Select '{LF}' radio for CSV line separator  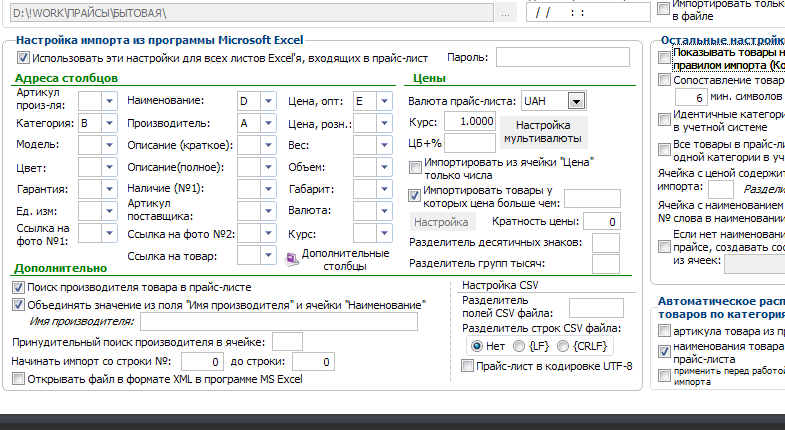click(x=519, y=346)
